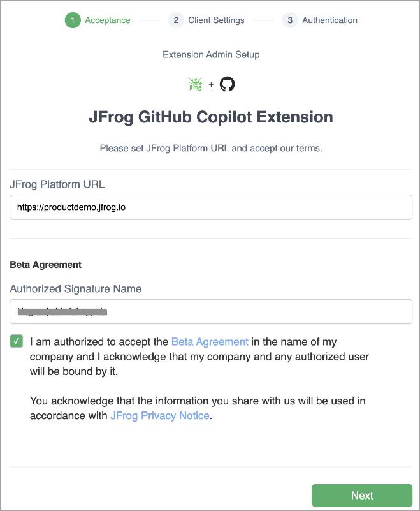Select the Acceptance step
Image resolution: width=420 pixels, height=511 pixels.
(x=108, y=20)
